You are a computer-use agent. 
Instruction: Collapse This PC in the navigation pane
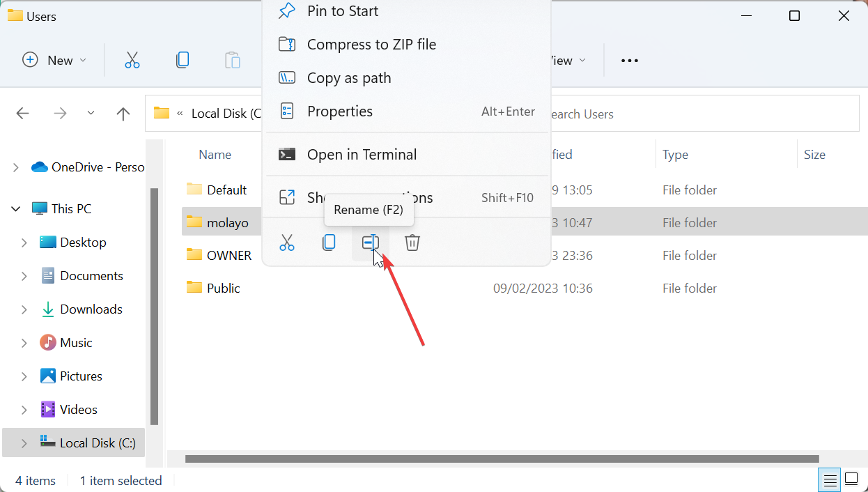pyautogui.click(x=15, y=208)
